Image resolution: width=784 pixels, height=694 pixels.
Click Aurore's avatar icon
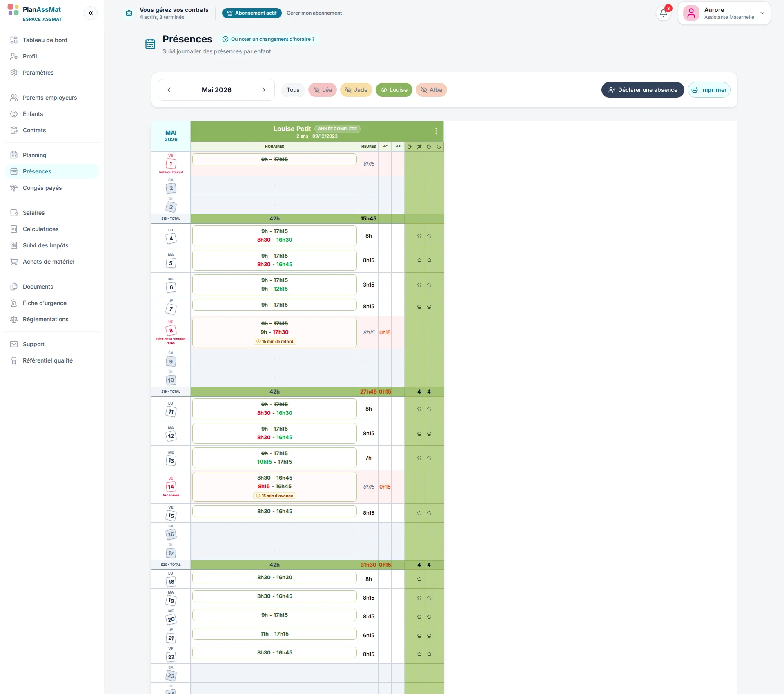pos(691,13)
